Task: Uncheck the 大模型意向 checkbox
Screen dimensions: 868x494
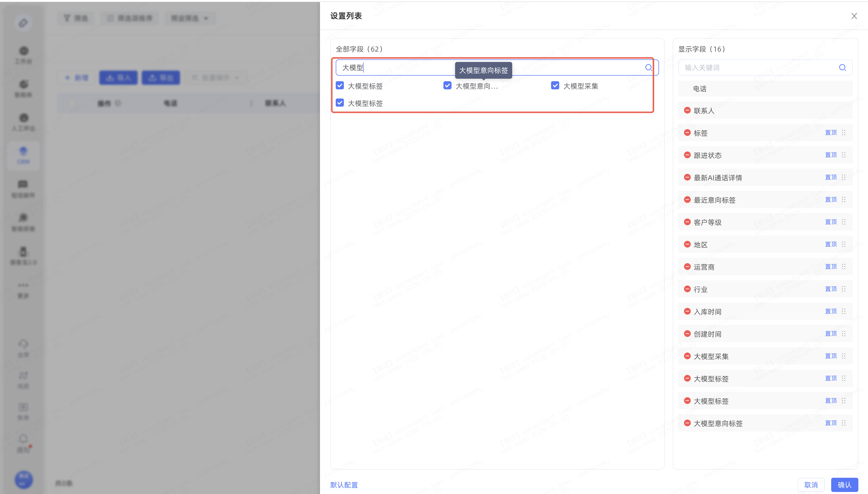Action: tap(447, 86)
